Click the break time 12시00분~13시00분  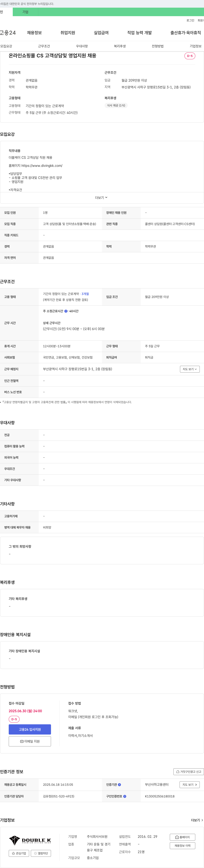tap(57, 346)
